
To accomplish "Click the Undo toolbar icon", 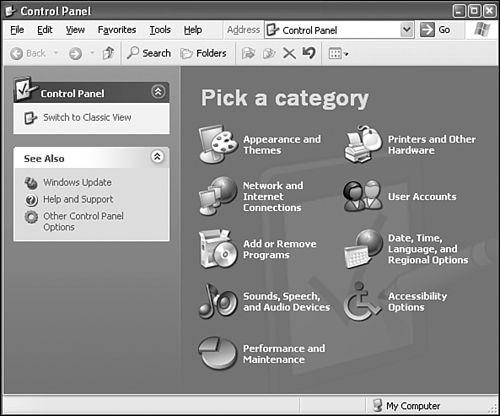I will pos(309,53).
